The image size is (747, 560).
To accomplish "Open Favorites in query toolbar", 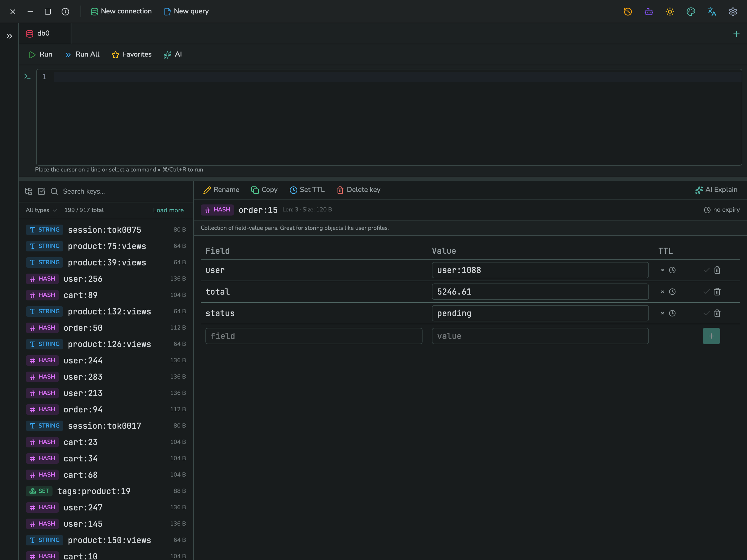I will pyautogui.click(x=132, y=54).
